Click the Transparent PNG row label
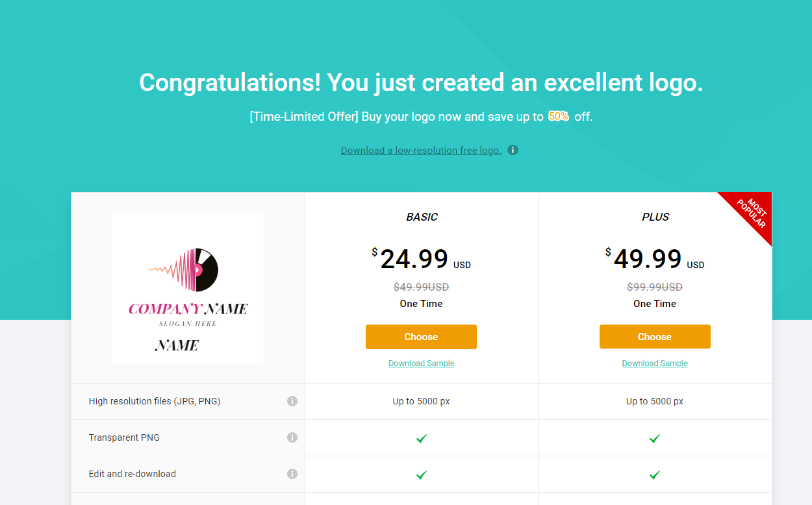The image size is (812, 505). [124, 437]
